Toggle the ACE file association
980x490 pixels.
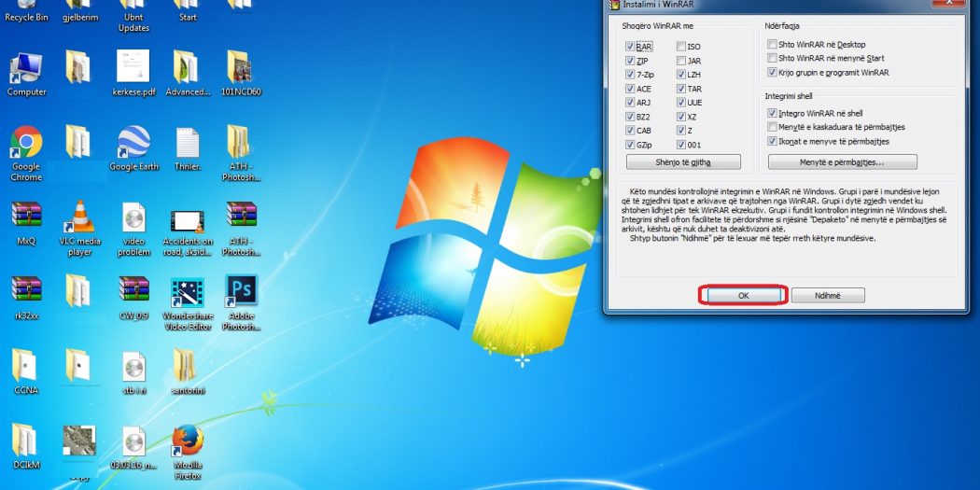point(629,89)
